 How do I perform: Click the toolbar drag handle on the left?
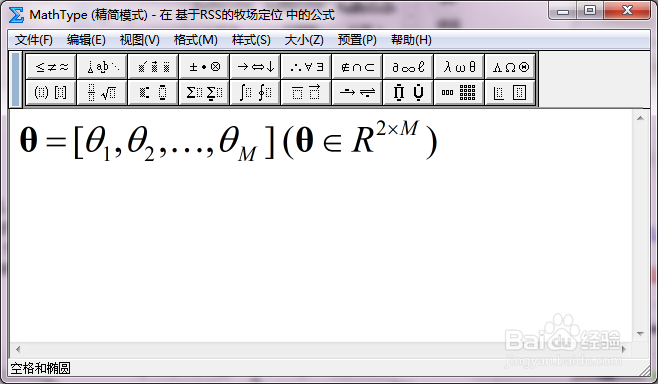[16, 79]
